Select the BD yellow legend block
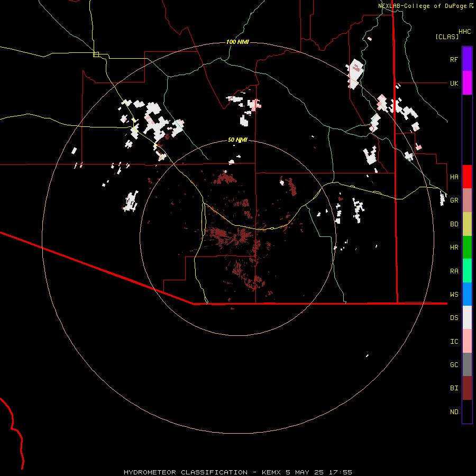 [467, 224]
